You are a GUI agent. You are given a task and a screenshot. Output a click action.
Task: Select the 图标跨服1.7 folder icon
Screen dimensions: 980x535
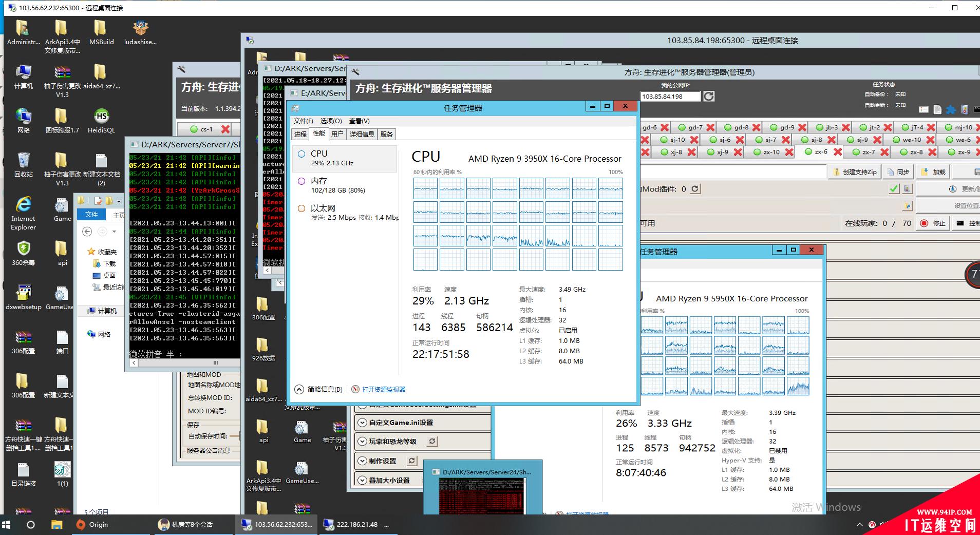[x=62, y=121]
